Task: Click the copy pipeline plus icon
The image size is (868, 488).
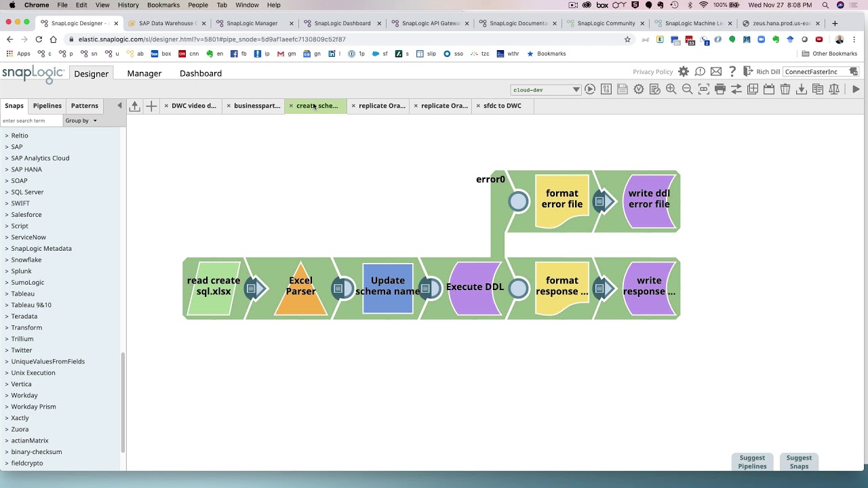Action: pyautogui.click(x=753, y=89)
